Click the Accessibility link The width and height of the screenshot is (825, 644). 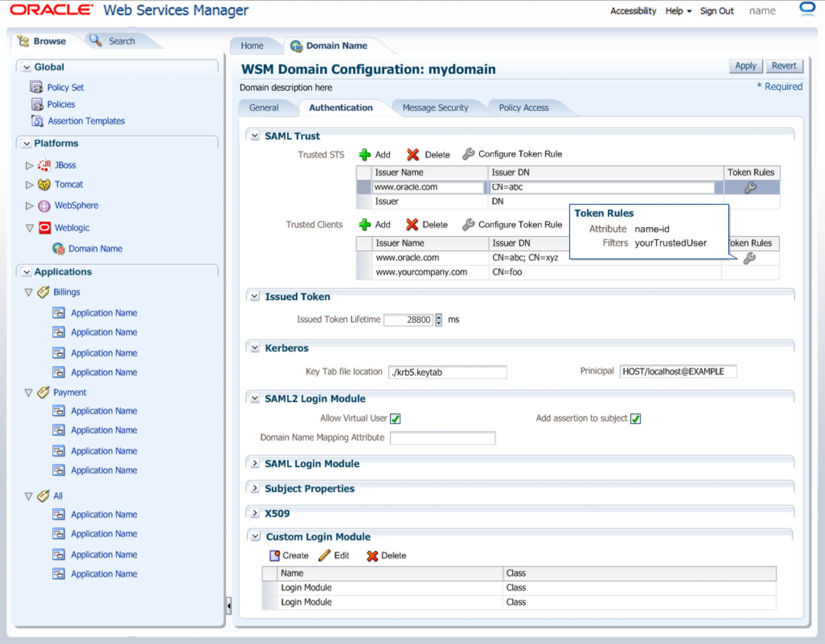pyautogui.click(x=633, y=11)
